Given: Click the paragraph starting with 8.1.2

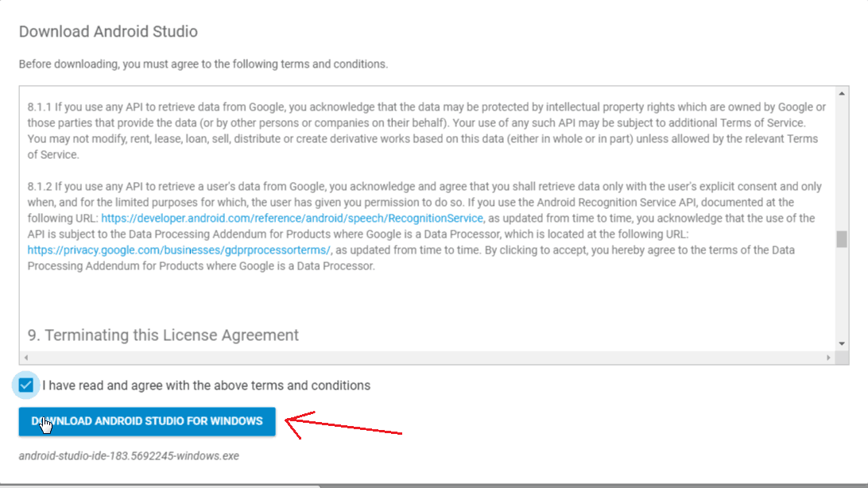Looking at the screenshot, I should [x=424, y=227].
